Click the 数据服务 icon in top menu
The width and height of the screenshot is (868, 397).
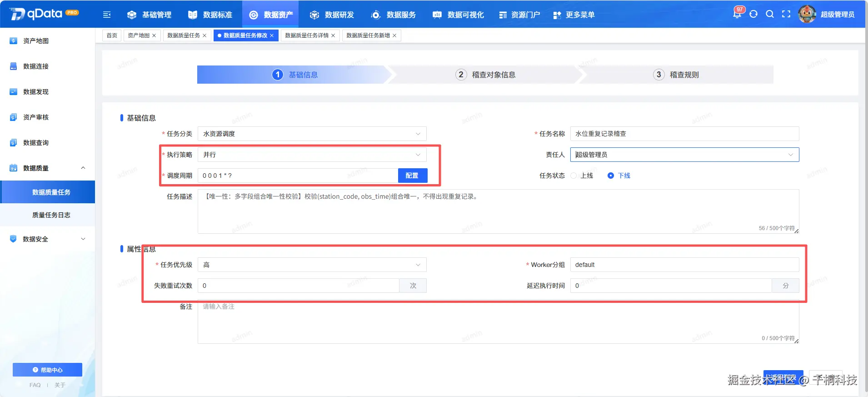pos(376,15)
